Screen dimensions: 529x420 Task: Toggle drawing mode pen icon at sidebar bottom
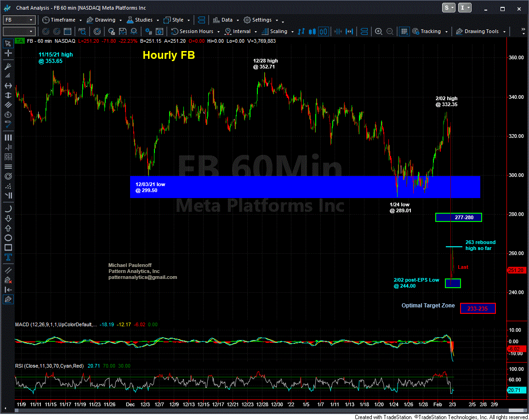point(8,300)
